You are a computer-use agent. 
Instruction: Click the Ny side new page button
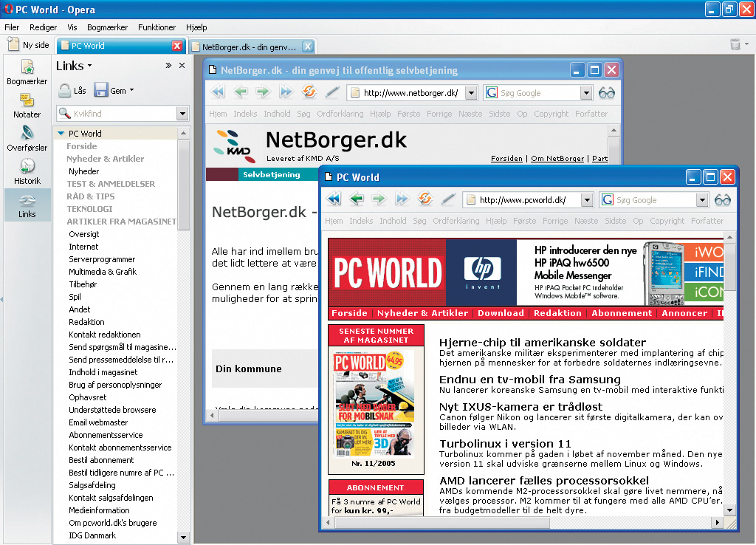(28, 45)
